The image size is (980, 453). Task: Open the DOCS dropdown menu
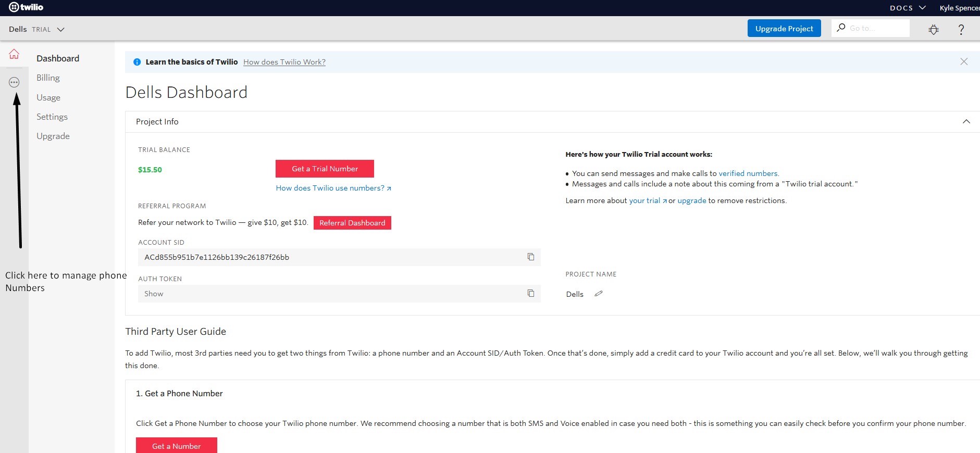click(907, 8)
